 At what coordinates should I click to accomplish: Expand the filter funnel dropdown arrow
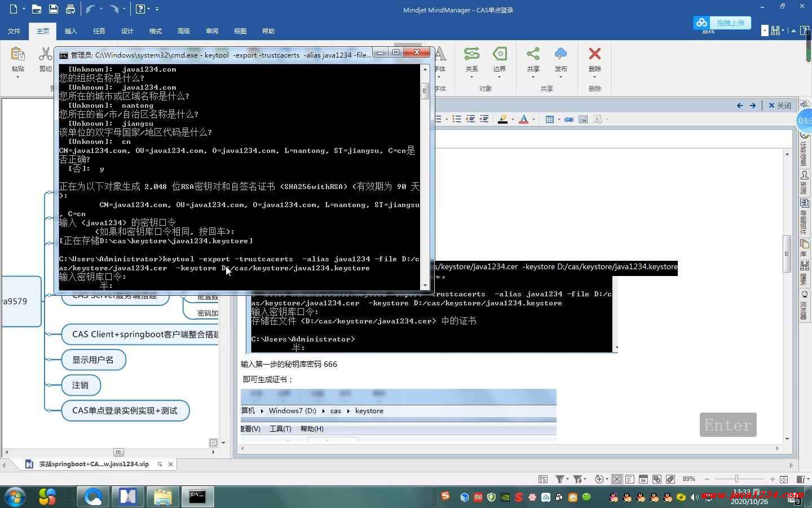click(567, 479)
